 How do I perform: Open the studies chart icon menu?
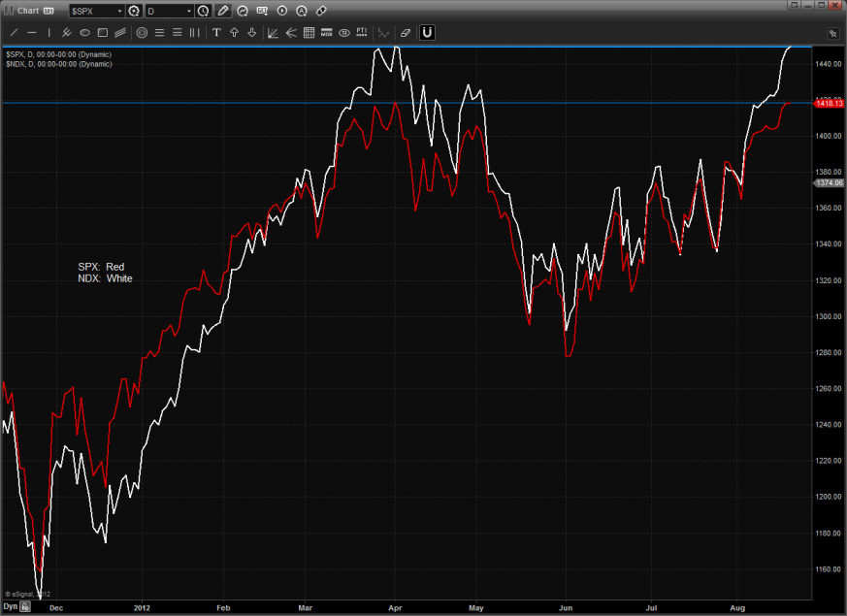[x=243, y=11]
